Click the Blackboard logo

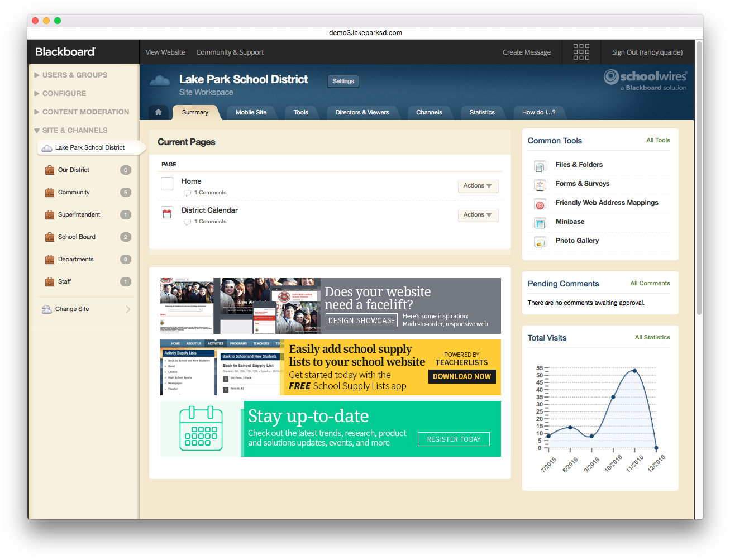(x=65, y=52)
